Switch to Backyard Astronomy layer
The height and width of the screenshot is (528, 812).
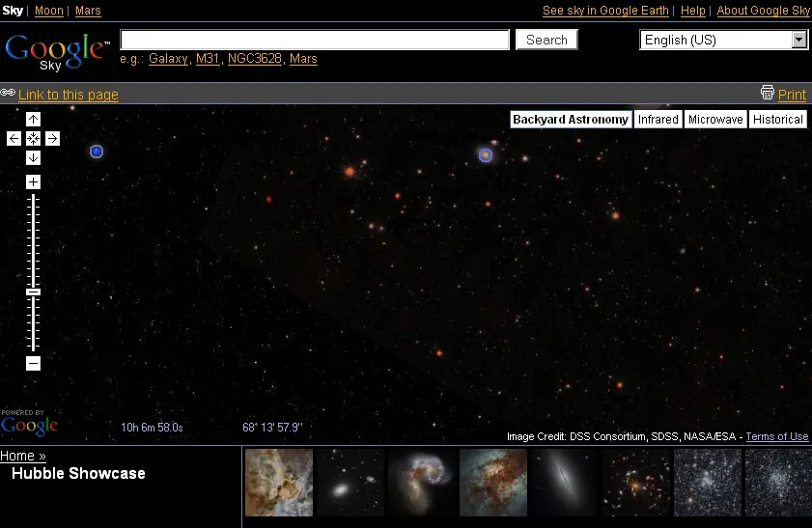(571, 120)
